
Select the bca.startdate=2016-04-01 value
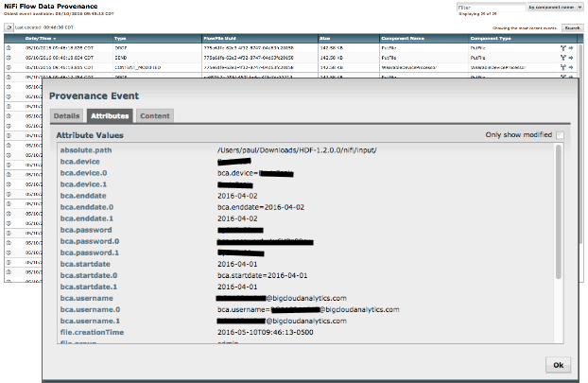pos(262,275)
